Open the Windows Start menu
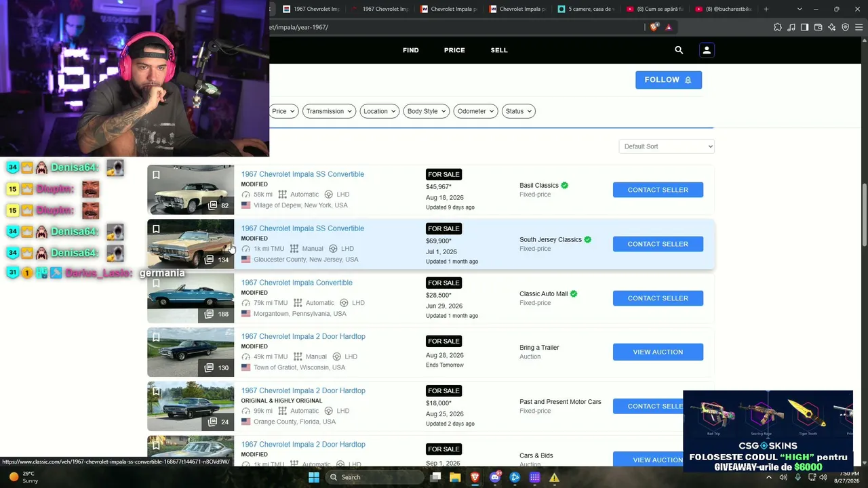Screen dimensions: 868x488 [313, 477]
